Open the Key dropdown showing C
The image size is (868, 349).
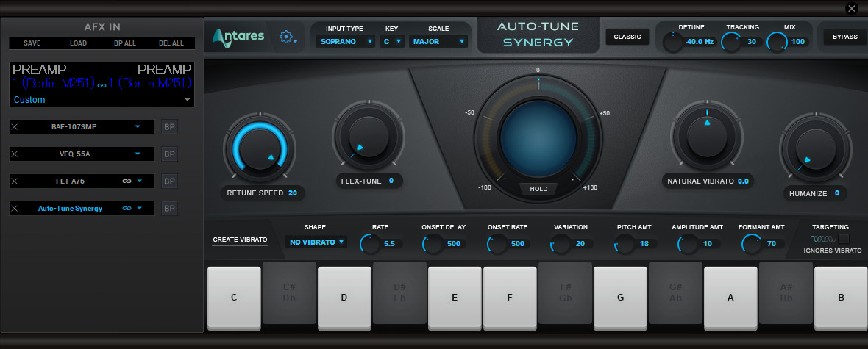[x=391, y=41]
